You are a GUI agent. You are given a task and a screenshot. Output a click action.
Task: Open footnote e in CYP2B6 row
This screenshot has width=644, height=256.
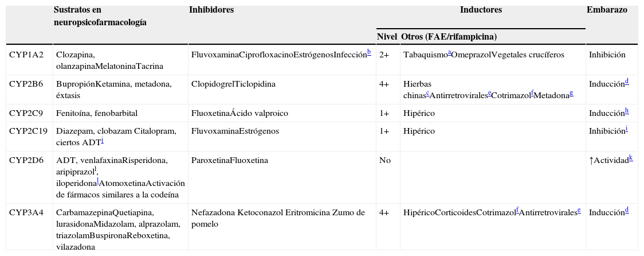pos(489,92)
